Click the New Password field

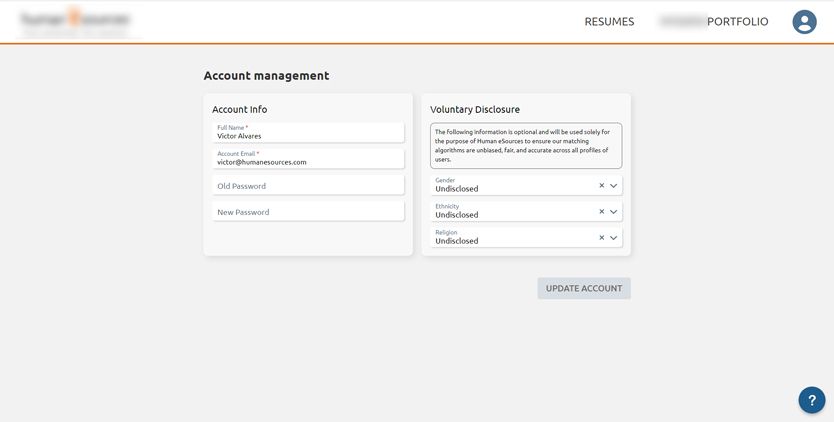(x=308, y=212)
